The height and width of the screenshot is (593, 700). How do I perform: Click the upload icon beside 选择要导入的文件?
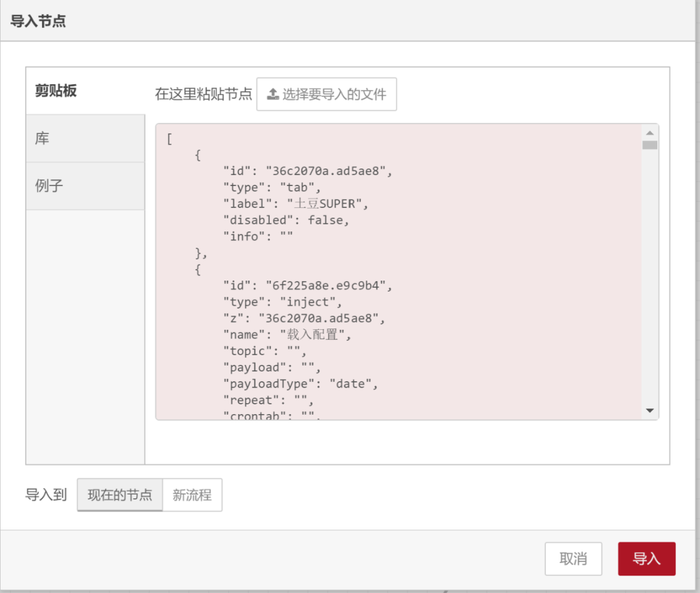[x=273, y=94]
